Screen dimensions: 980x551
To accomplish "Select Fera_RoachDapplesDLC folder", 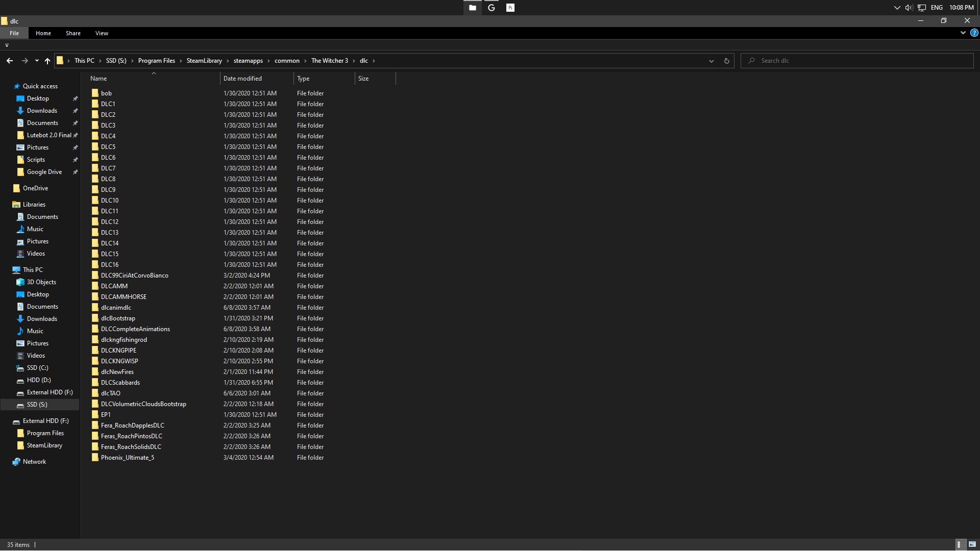I will (132, 425).
